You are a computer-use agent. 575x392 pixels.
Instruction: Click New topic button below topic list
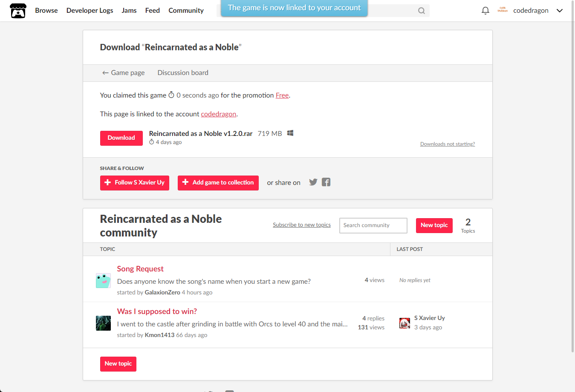point(118,364)
